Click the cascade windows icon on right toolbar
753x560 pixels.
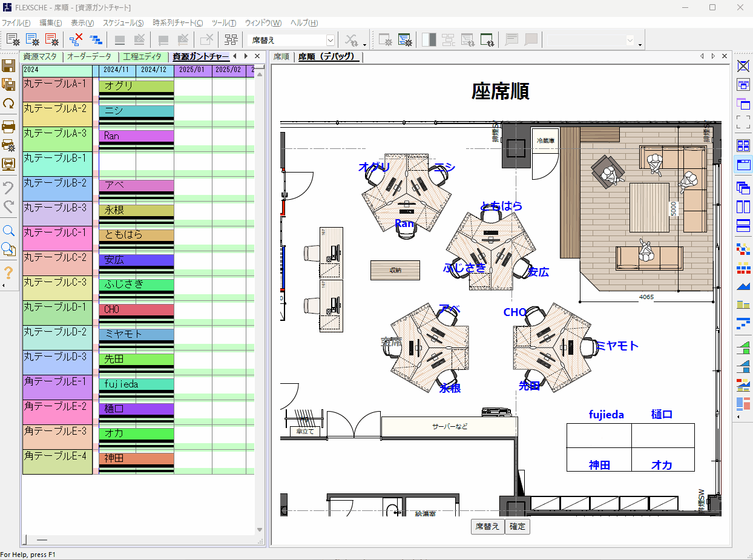click(743, 187)
